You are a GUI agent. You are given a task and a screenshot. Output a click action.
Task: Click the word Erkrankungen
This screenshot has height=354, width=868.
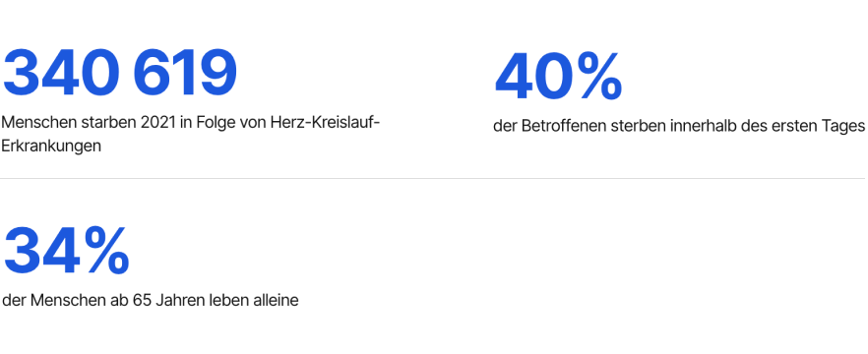coord(51,147)
